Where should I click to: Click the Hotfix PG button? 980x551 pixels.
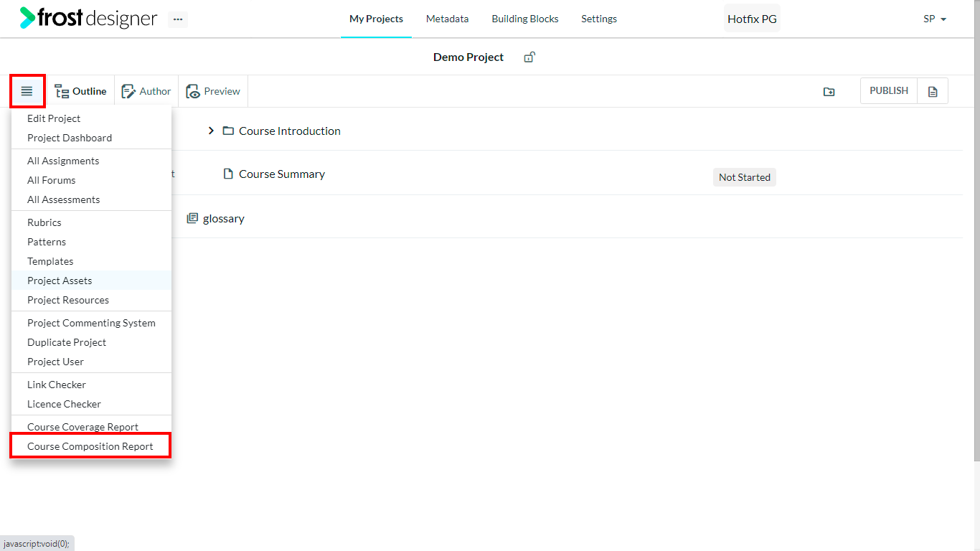(x=752, y=19)
